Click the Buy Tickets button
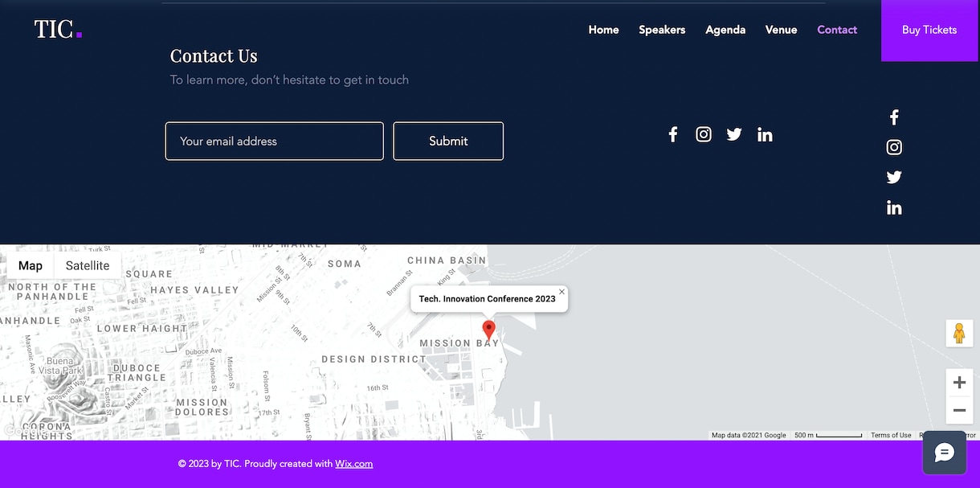This screenshot has width=980, height=488. pos(929,30)
